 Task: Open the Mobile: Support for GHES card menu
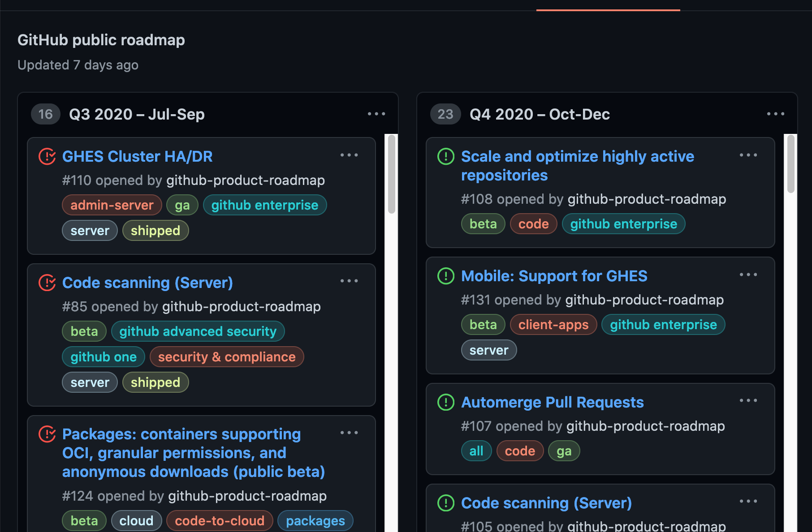tap(748, 275)
